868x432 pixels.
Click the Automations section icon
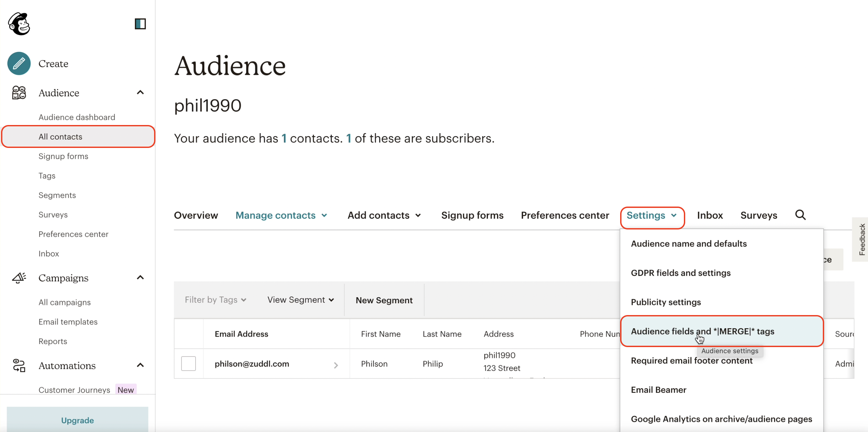[19, 366]
